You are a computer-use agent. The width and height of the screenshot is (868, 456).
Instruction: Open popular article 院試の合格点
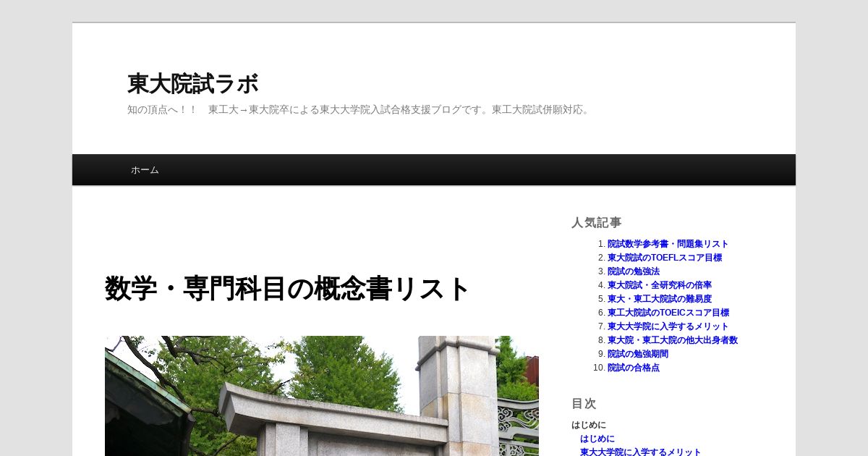[x=633, y=368]
